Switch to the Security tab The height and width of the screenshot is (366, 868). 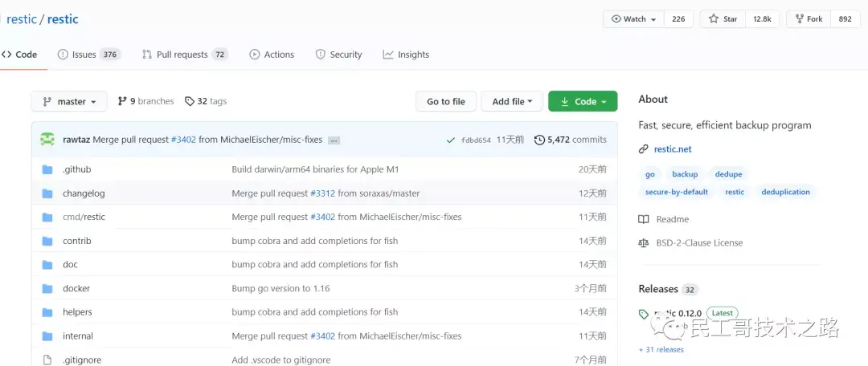click(x=339, y=55)
